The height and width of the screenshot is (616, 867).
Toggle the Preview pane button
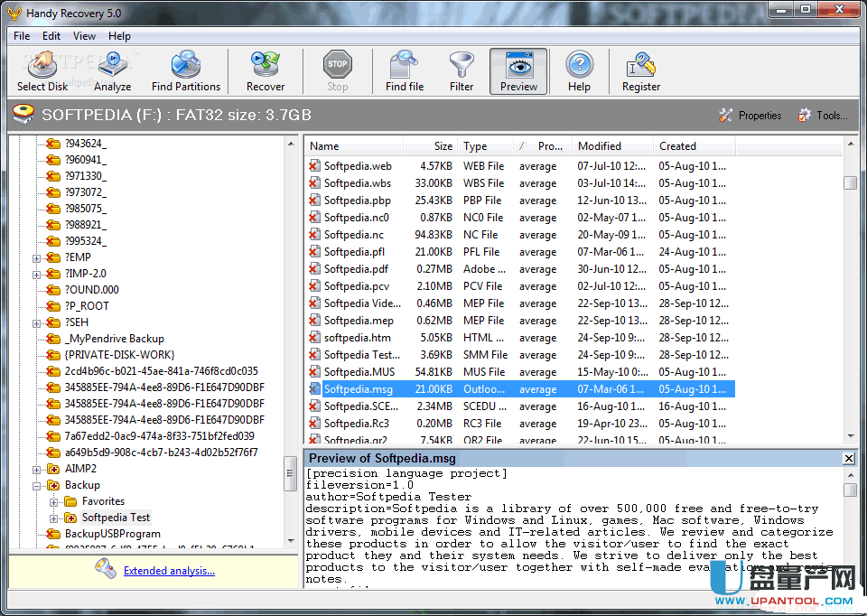point(518,71)
